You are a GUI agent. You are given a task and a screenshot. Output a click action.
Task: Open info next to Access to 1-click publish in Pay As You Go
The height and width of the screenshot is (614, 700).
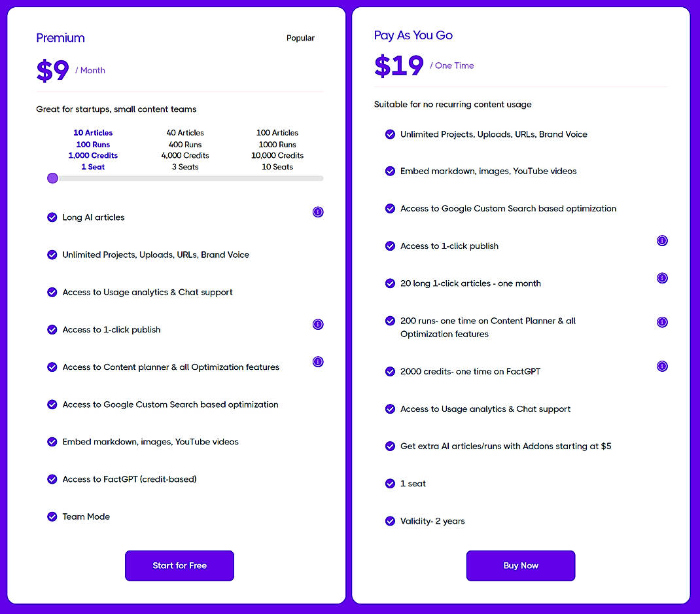pyautogui.click(x=662, y=241)
